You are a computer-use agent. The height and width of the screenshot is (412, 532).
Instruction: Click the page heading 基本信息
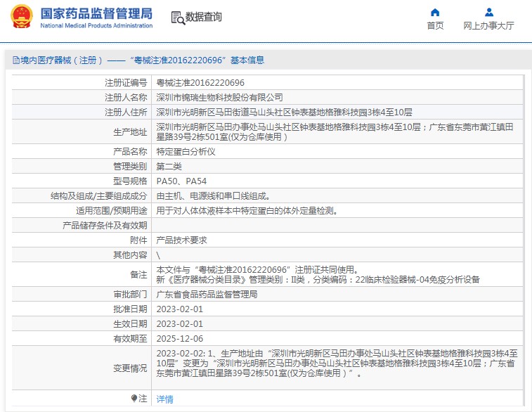247,60
